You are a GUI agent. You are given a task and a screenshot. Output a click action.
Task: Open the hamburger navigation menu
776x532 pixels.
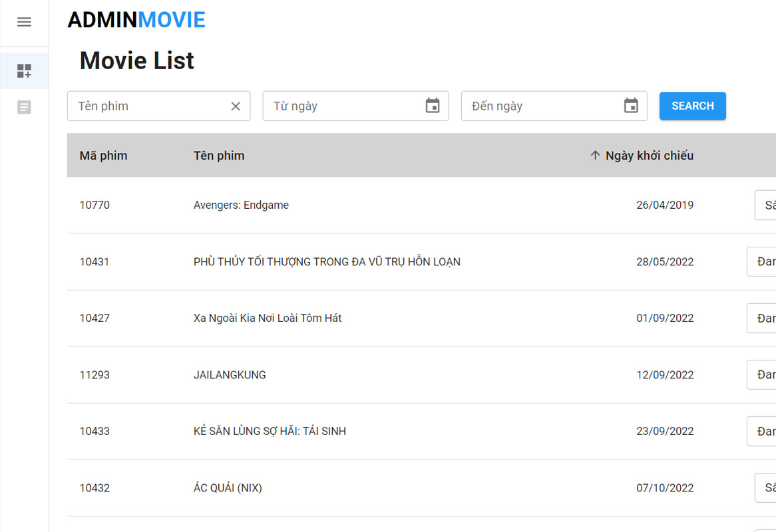24,21
